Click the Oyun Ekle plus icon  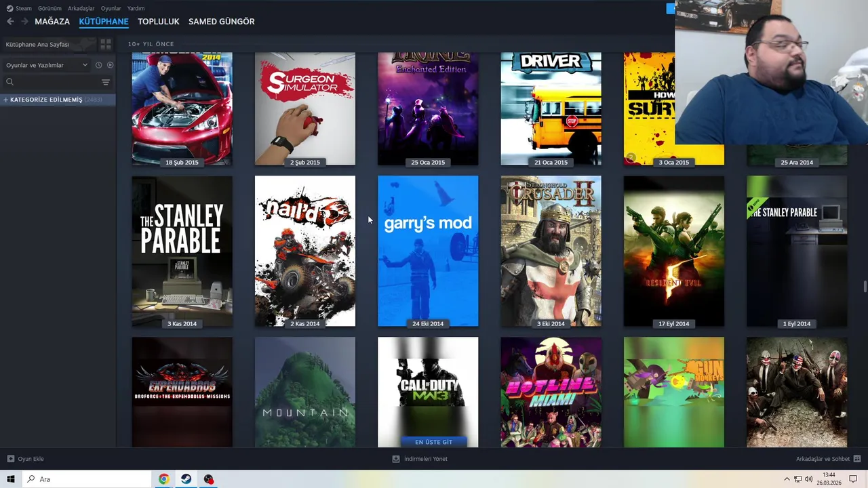[x=10, y=459]
